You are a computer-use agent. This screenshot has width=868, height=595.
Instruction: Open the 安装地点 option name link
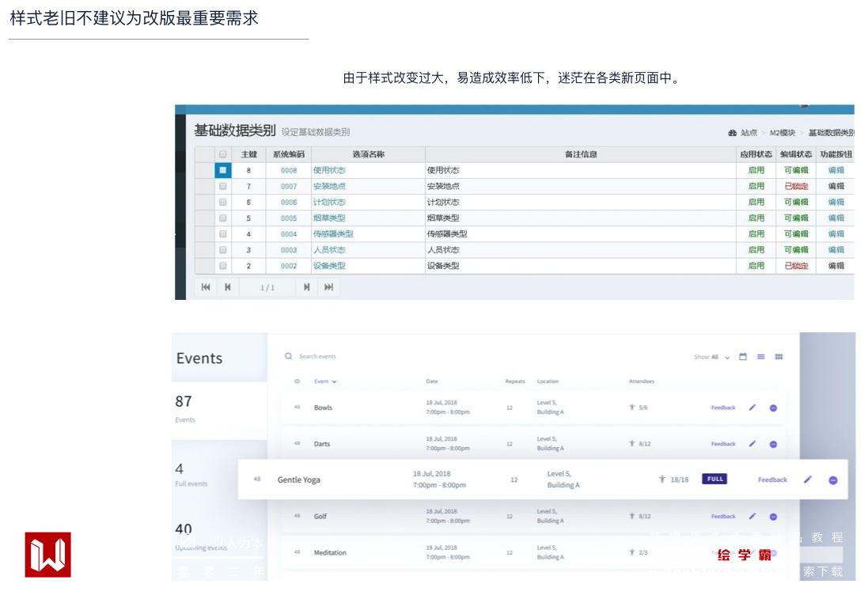(x=329, y=186)
